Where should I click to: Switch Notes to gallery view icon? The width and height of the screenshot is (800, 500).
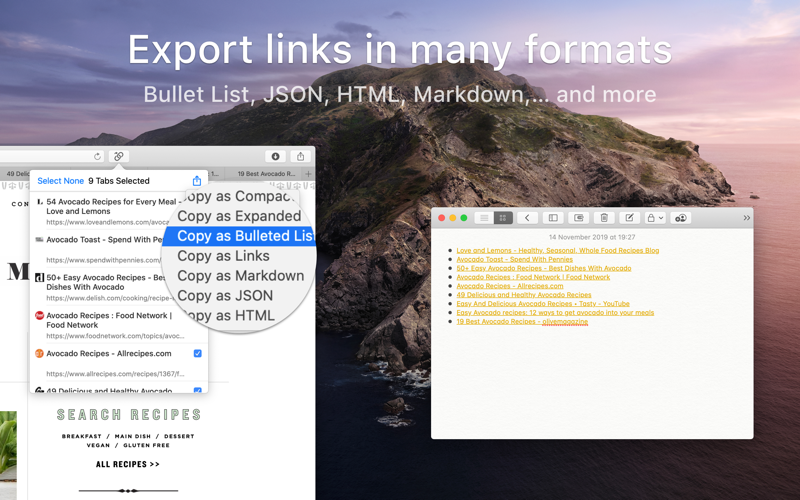point(503,218)
